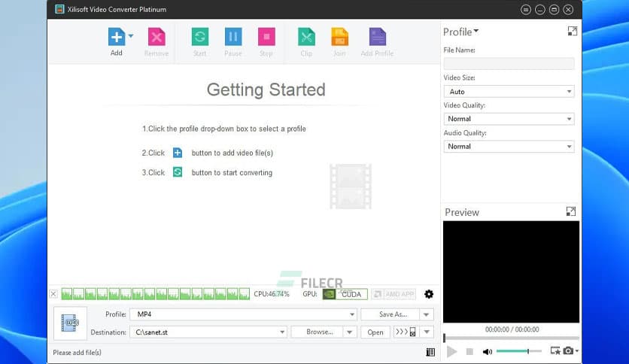Click the preview effects star icon
Viewport: 629px width, 364px height.
click(x=555, y=350)
